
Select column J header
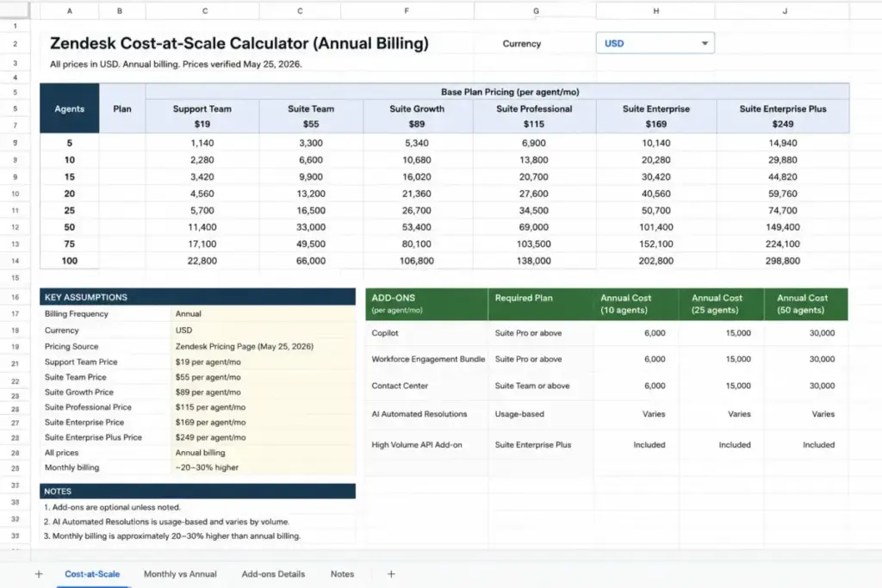[785, 10]
